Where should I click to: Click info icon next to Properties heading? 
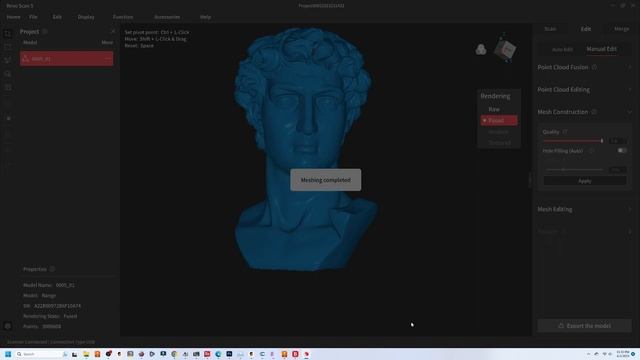point(52,269)
